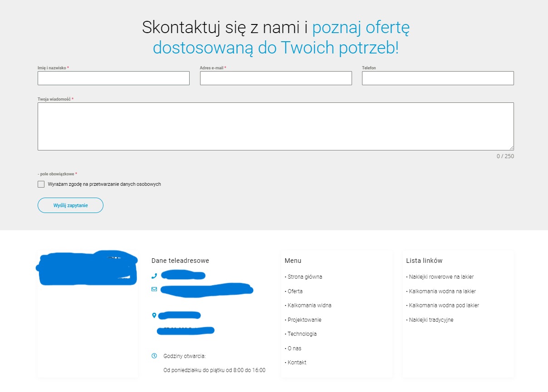Click the clock icon next to Godziny otwarcia
The height and width of the screenshot is (392, 548).
(154, 356)
